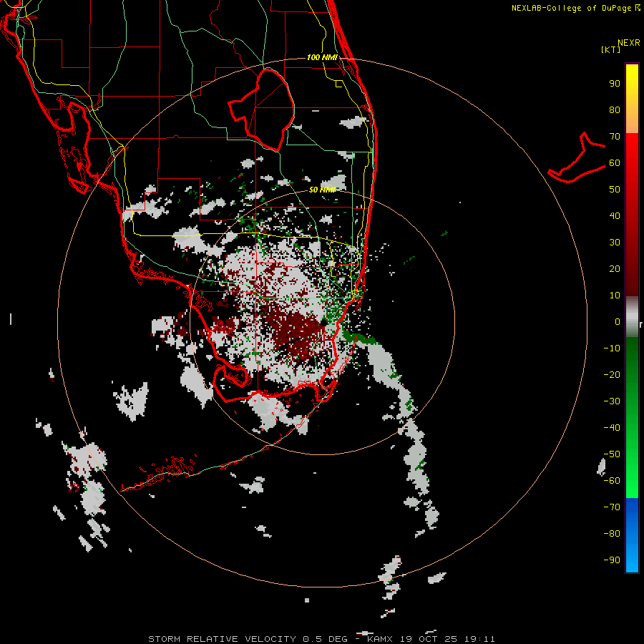Click the 100 NMI range ring label

323,57
